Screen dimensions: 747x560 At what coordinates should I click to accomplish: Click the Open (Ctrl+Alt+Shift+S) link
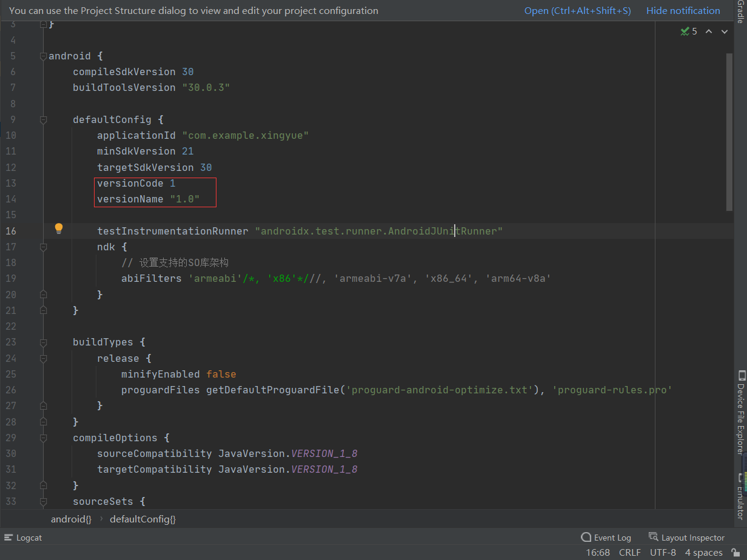pyautogui.click(x=577, y=11)
